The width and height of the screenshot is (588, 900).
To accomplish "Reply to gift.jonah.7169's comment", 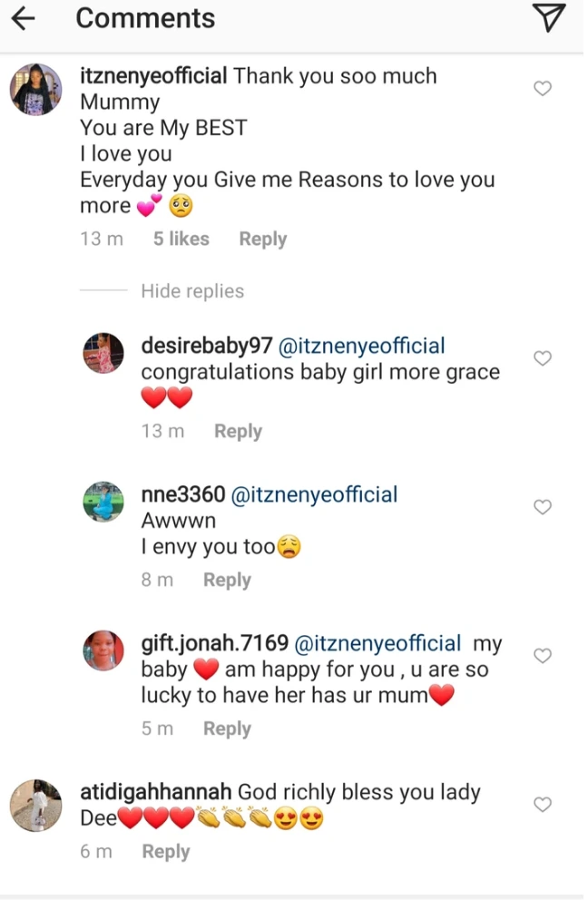I will coord(227,729).
